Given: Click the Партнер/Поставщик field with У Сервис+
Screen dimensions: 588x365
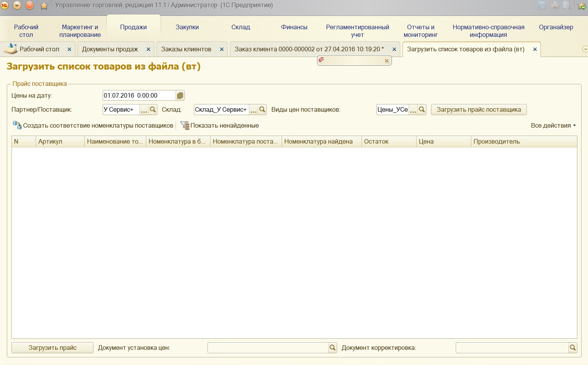Looking at the screenshot, I should [121, 110].
